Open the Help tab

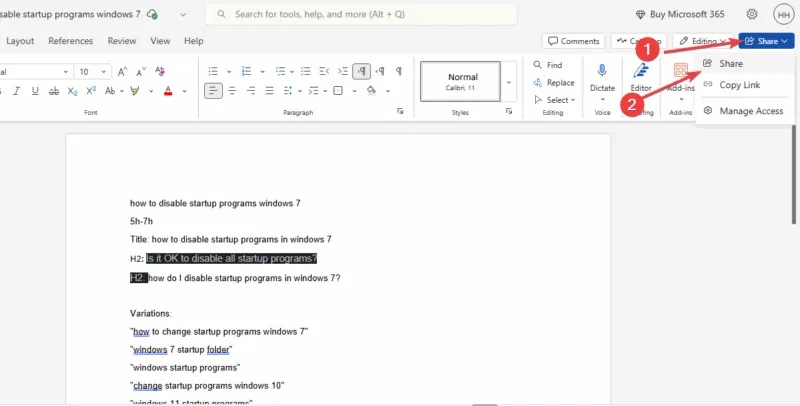click(193, 41)
